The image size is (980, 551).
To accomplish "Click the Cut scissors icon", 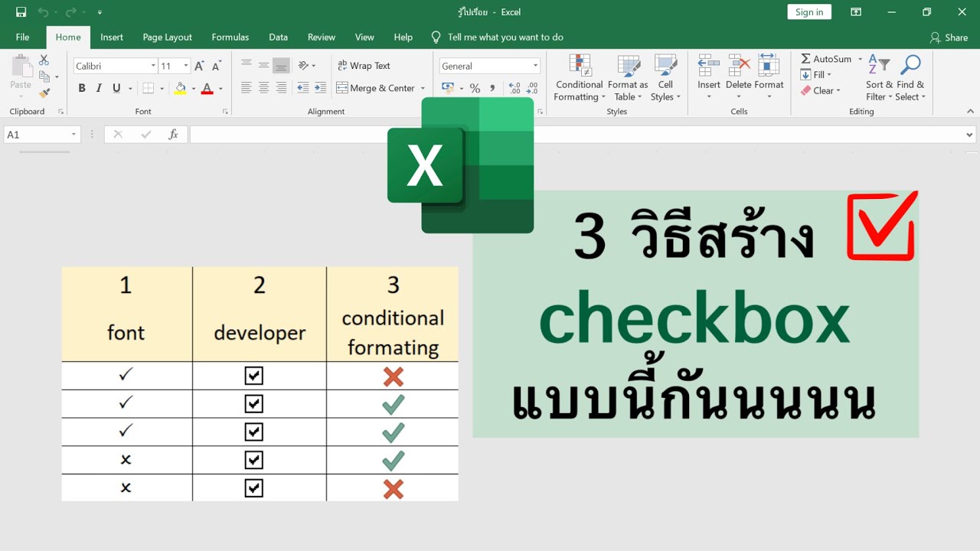I will click(x=44, y=60).
